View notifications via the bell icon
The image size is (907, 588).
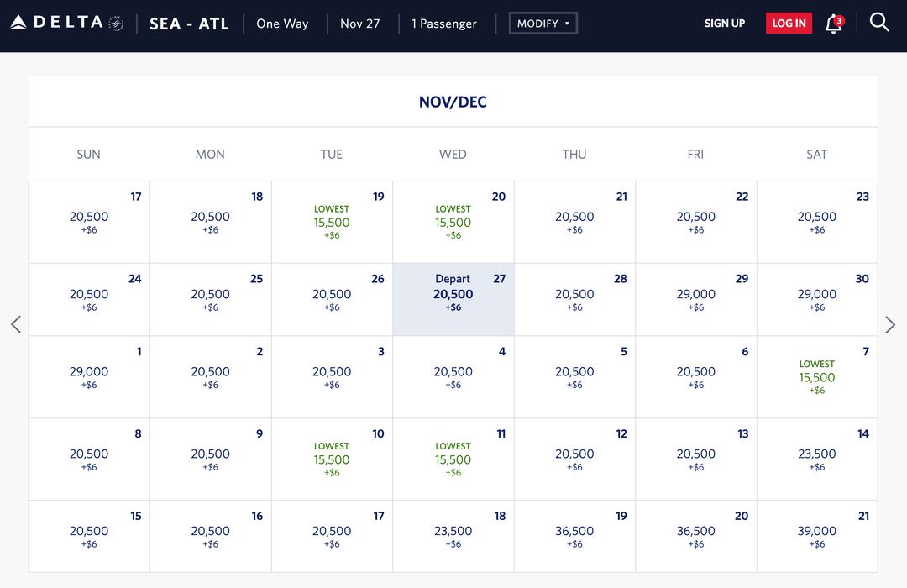coord(831,24)
